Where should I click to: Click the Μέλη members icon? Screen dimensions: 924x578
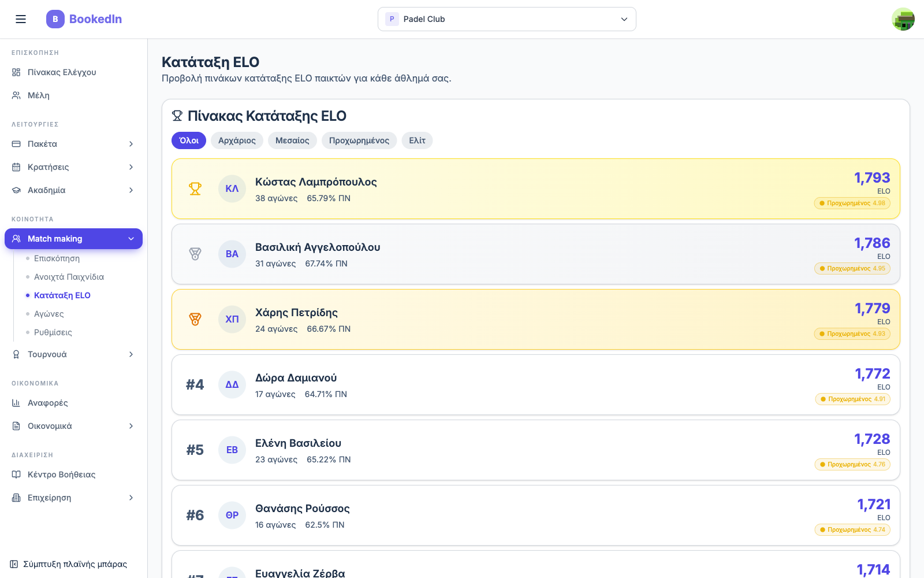point(16,95)
